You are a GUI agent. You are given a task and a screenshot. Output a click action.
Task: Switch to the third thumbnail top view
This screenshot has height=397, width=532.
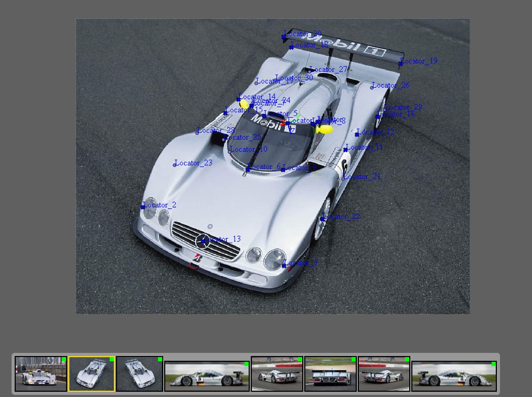tap(139, 374)
